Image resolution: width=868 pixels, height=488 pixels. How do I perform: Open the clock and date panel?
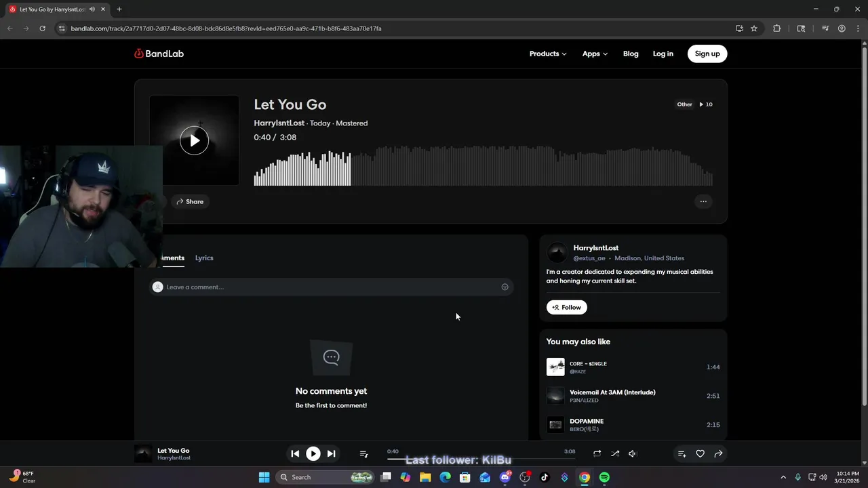[848, 477]
